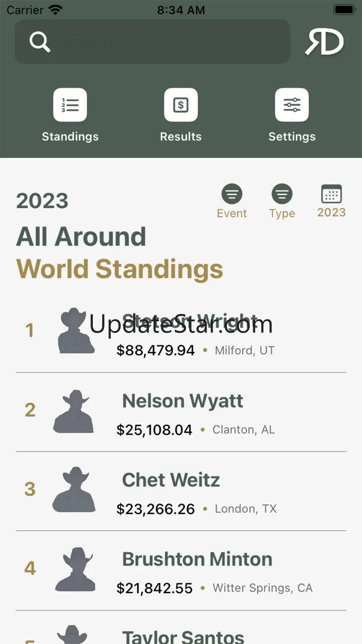Tap Nelson Wyatt's cowboy silhouette avatar
Image resolution: width=362 pixels, height=644 pixels.
click(x=74, y=411)
